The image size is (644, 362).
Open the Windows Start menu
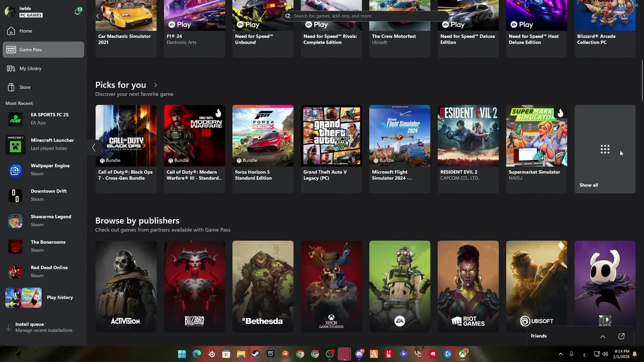[182, 354]
